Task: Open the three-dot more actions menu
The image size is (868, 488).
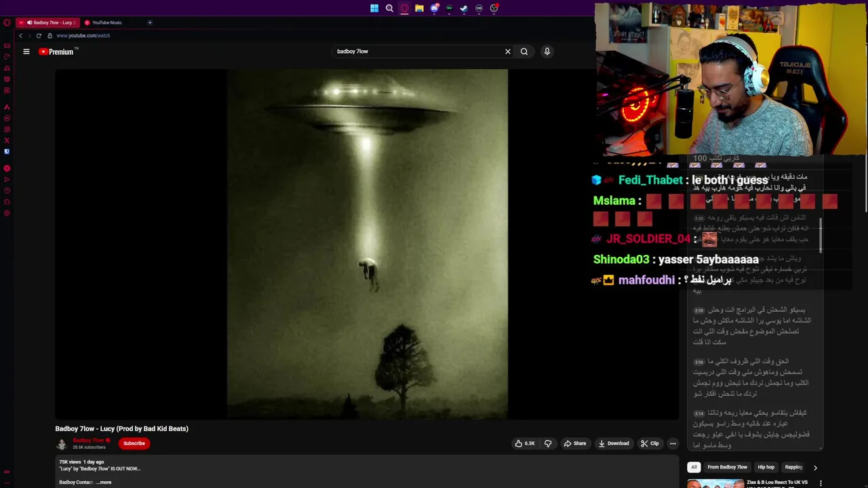Action: click(673, 443)
